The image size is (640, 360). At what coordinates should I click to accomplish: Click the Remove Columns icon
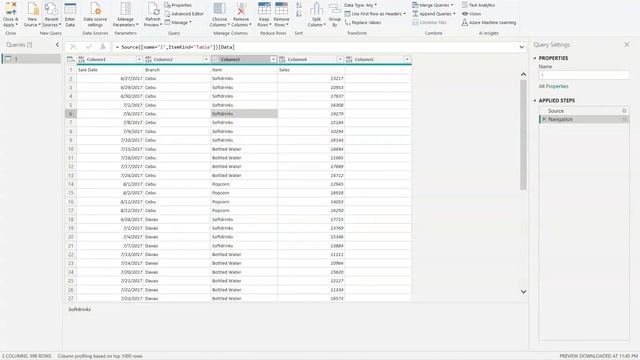point(241,9)
